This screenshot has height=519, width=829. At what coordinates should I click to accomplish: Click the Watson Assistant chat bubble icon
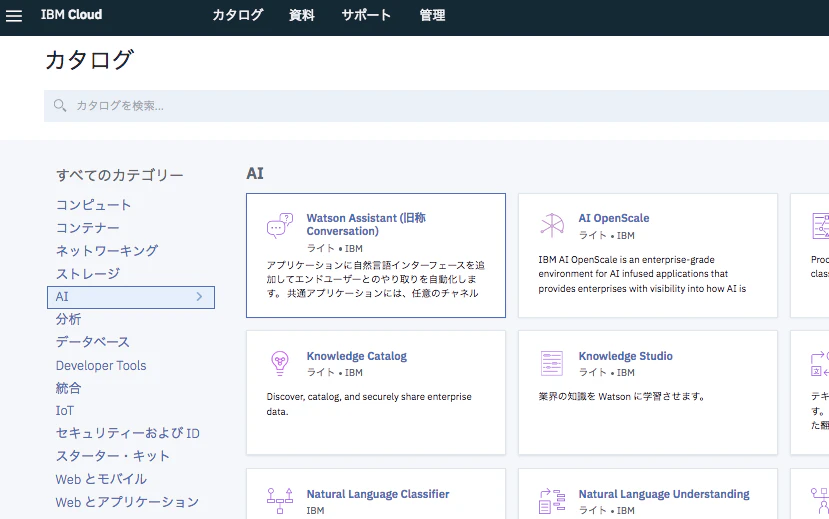tap(280, 226)
